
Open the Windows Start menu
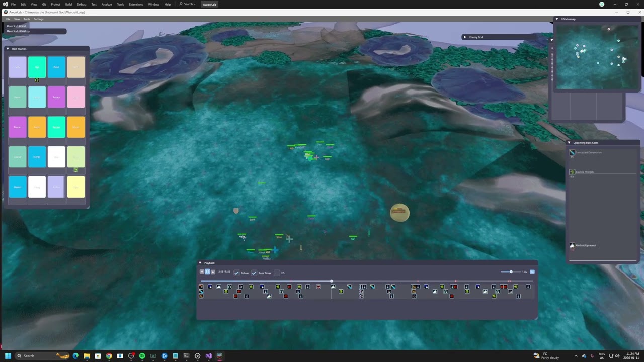(8, 356)
